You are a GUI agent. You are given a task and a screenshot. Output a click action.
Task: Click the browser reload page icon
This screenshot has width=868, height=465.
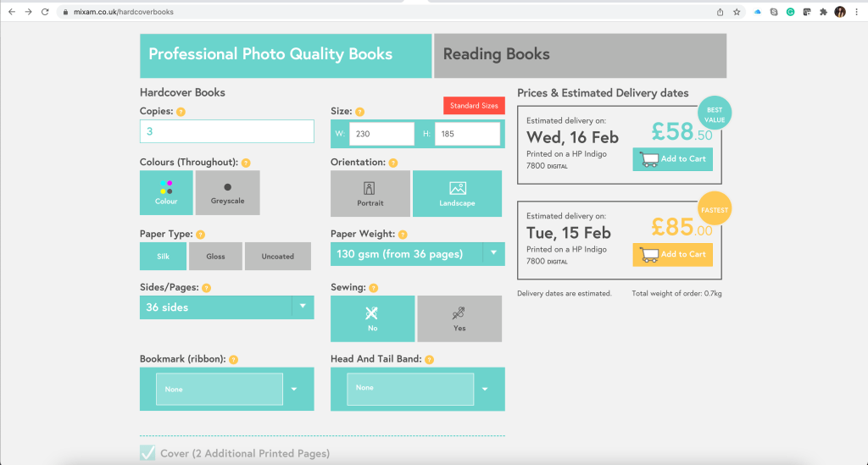click(x=45, y=12)
